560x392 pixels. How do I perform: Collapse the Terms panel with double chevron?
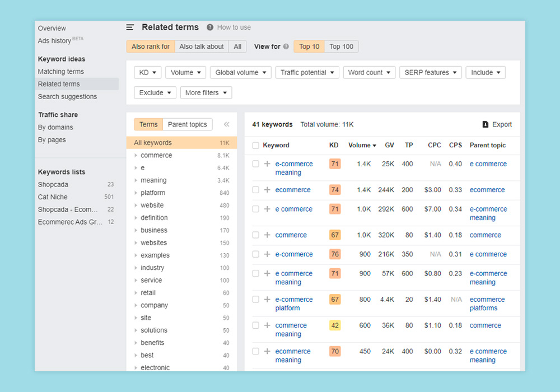pos(226,124)
